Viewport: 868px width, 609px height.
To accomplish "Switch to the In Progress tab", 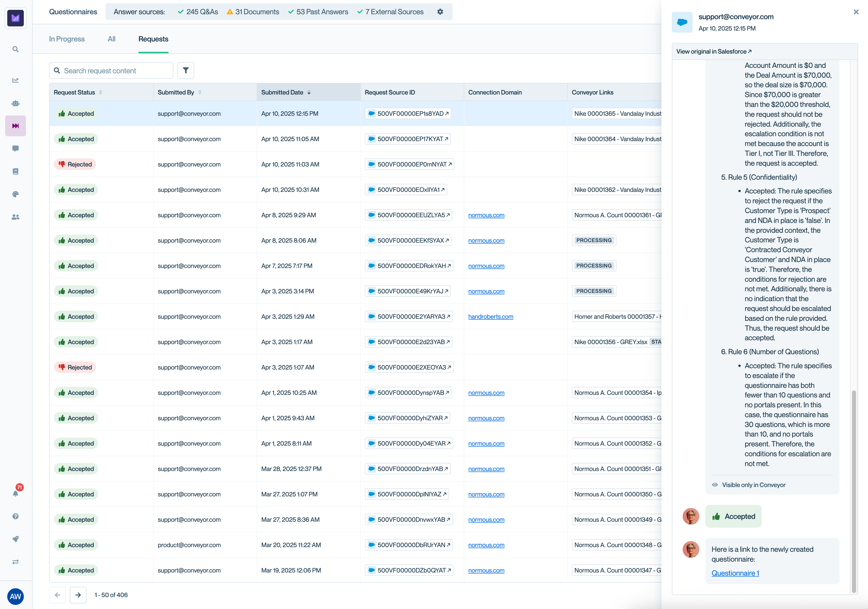I will (67, 39).
